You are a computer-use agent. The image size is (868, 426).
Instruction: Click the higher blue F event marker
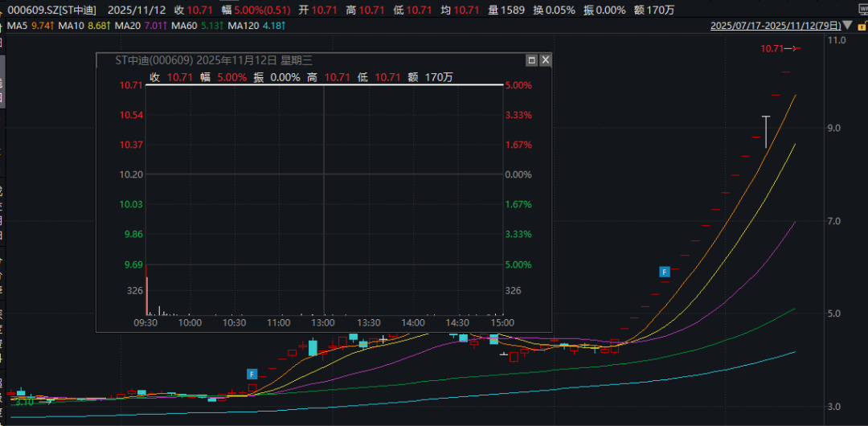tap(665, 272)
